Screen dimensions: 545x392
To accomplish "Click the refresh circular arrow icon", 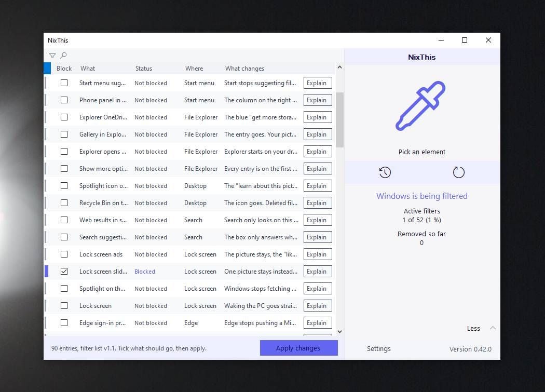I will (458, 172).
